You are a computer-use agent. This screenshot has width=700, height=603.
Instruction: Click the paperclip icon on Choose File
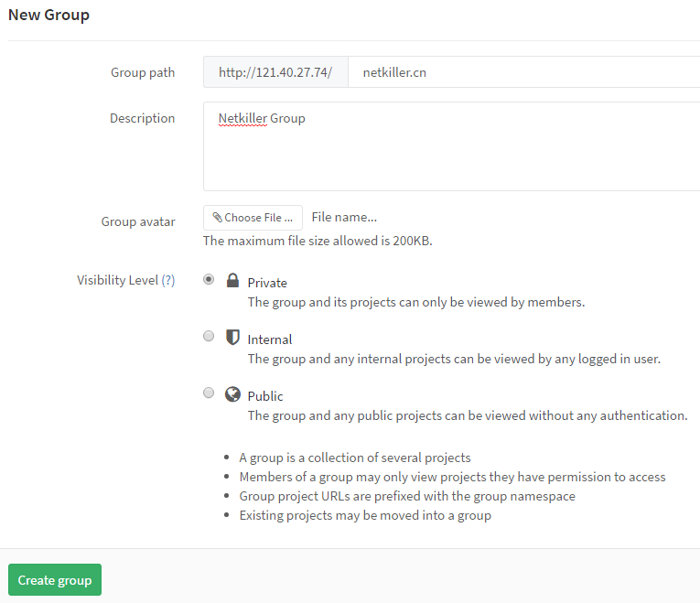point(218,218)
